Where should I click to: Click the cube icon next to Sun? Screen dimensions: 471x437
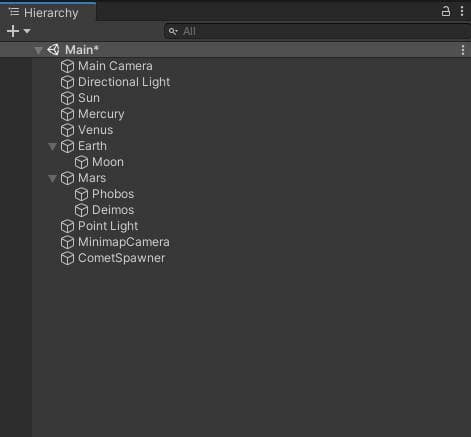(x=67, y=98)
